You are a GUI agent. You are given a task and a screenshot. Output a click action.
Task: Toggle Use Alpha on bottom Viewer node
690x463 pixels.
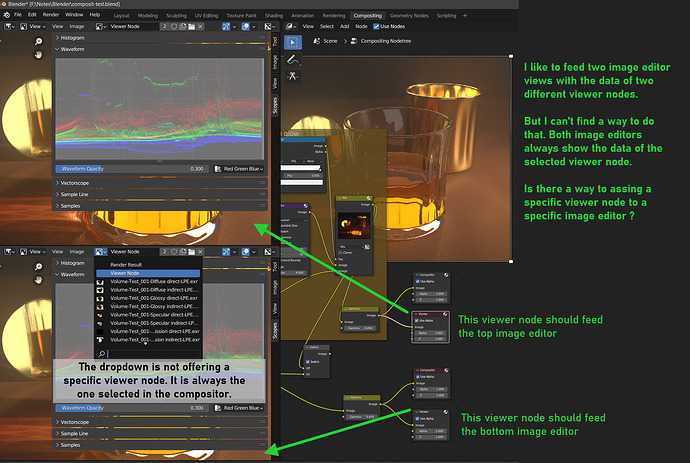point(417,419)
